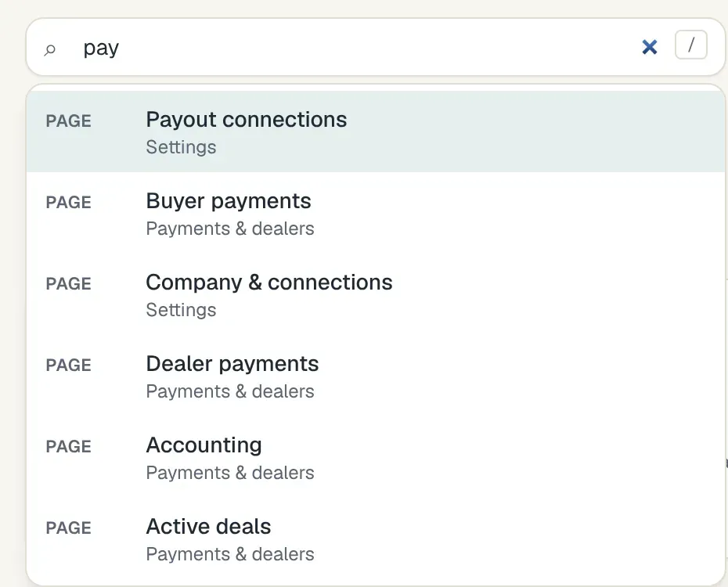728x587 pixels.
Task: Click 'Payments & dealers' under Active deals
Action: [230, 554]
